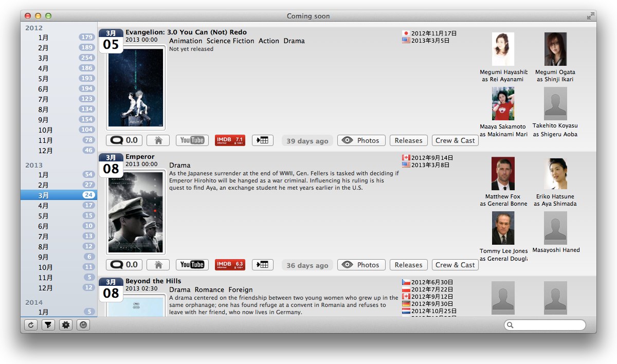The image size is (617, 364).
Task: Click the Science Fiction genre label
Action: click(230, 41)
